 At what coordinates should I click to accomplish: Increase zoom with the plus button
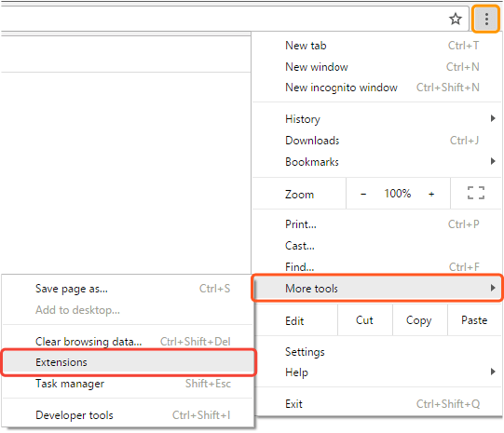click(431, 194)
